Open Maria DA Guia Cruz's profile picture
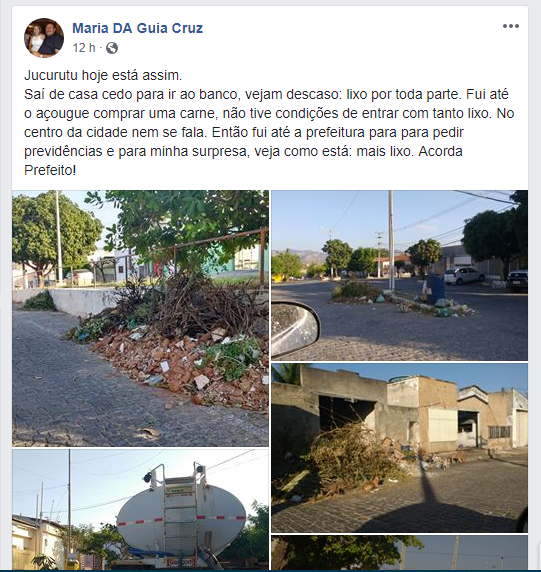 44,38
